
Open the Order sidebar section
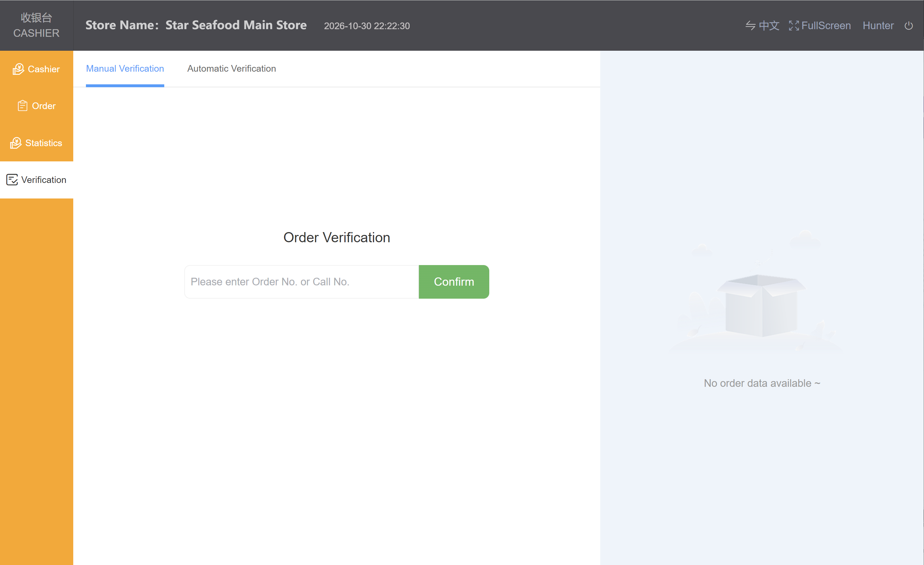(x=36, y=106)
